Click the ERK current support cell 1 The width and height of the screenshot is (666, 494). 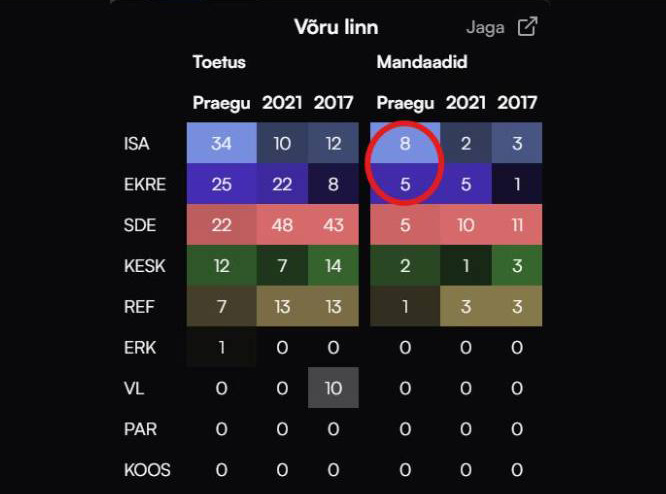222,347
